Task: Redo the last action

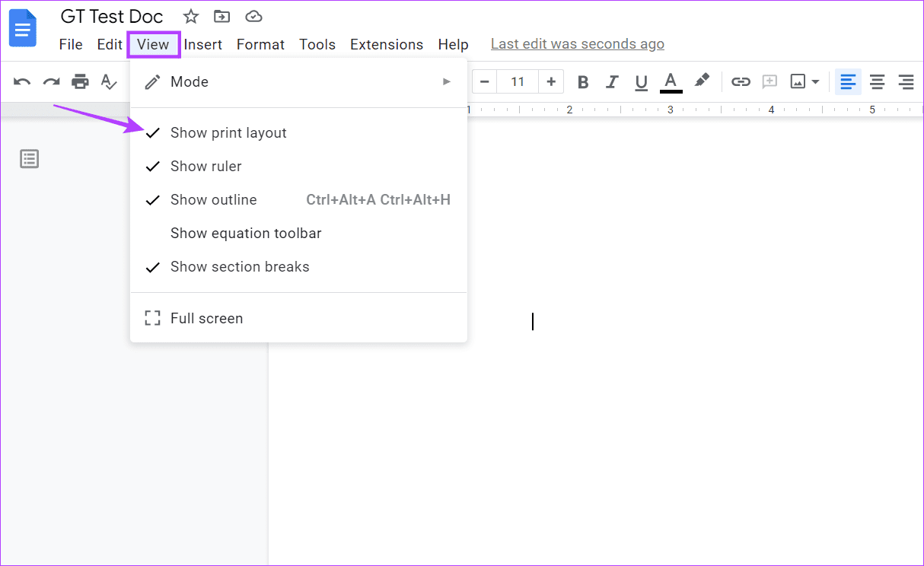Action: coord(51,81)
